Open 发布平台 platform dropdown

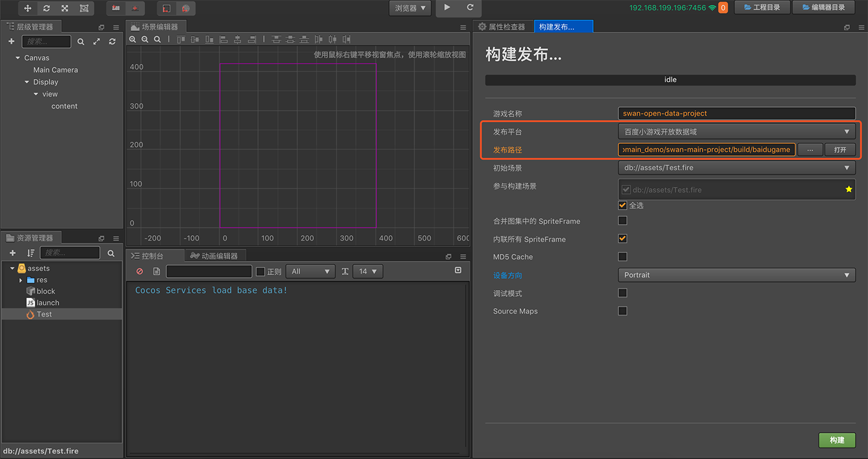tap(737, 131)
